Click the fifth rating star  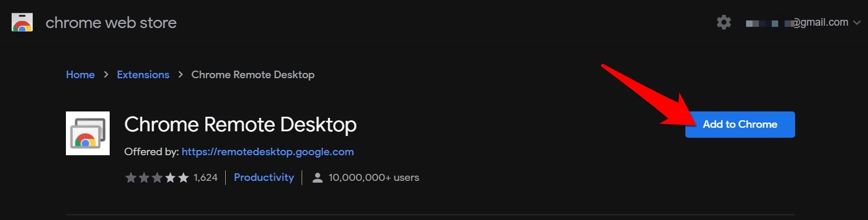pos(183,177)
